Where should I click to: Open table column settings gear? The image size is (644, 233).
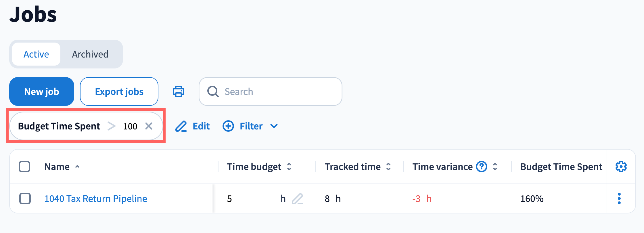(621, 167)
